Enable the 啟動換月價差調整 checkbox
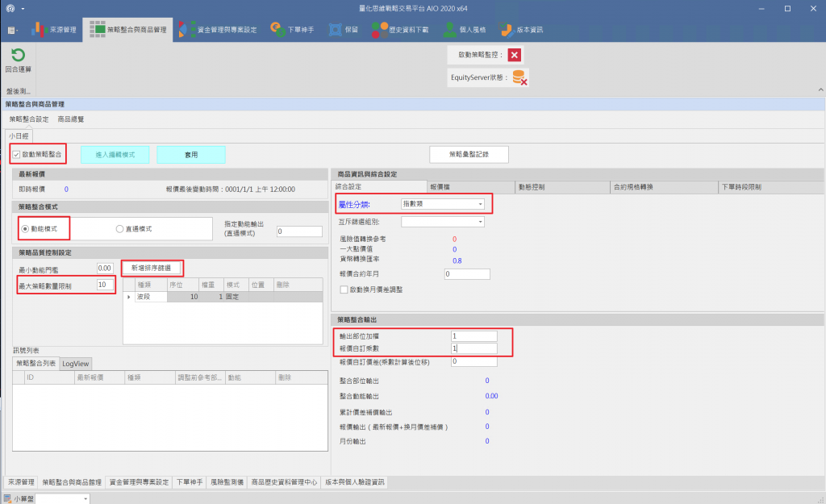This screenshot has width=826, height=504. pos(344,289)
